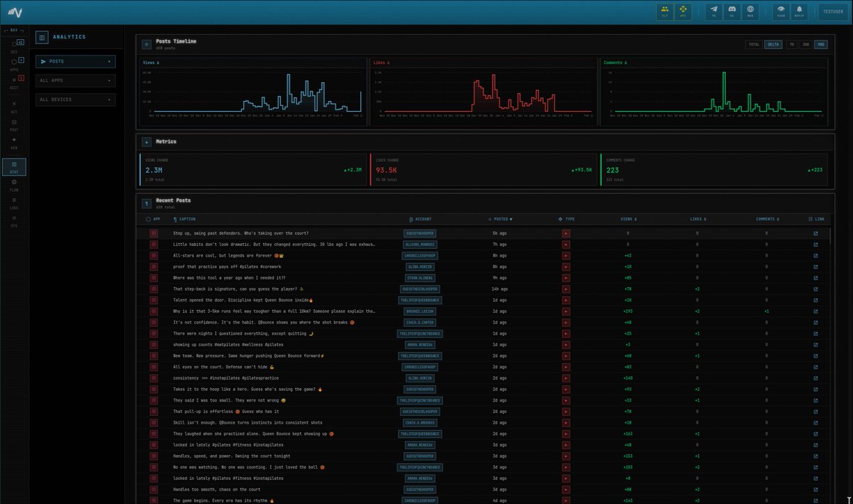Select the STAT section in nav sidebar
The image size is (853, 504).
14,167
